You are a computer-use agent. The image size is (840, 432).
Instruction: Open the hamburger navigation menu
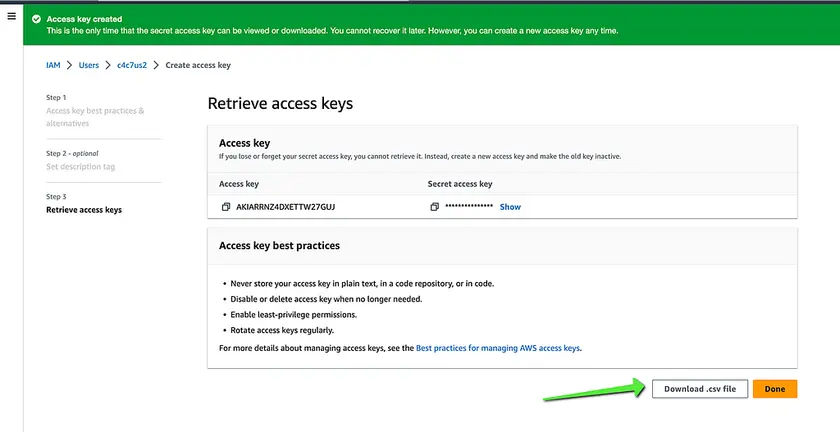11,17
